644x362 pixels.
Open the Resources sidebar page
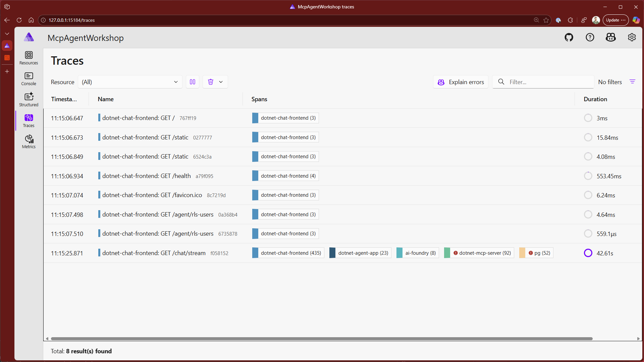[29, 58]
